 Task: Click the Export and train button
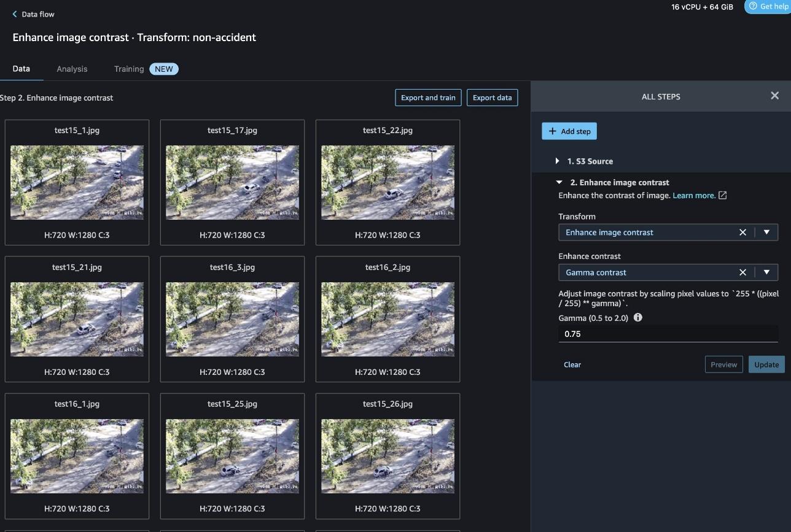pos(428,98)
